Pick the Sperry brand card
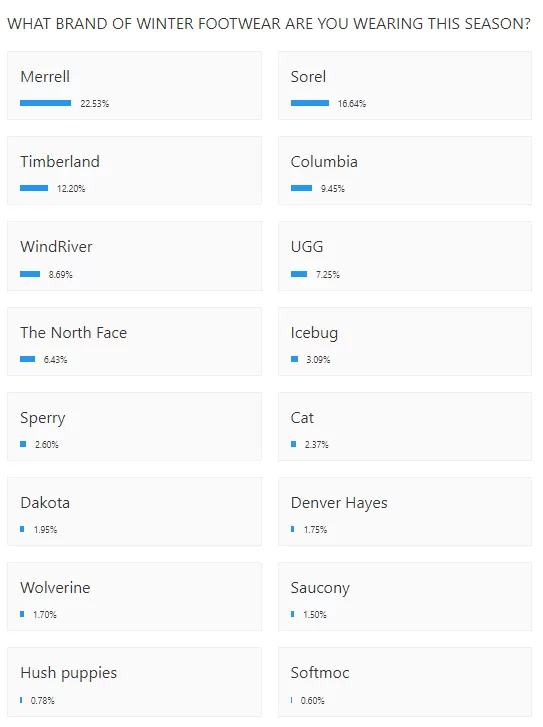Screen dimensions: 543x727 [134, 427]
